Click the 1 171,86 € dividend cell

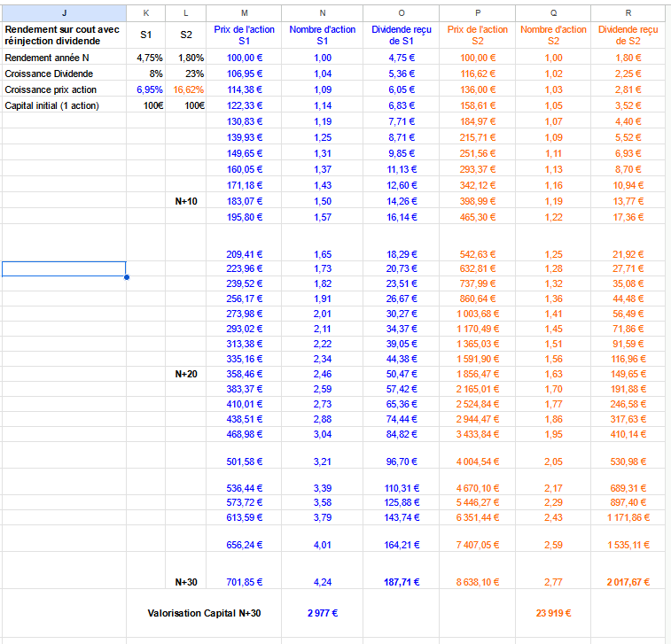click(628, 518)
